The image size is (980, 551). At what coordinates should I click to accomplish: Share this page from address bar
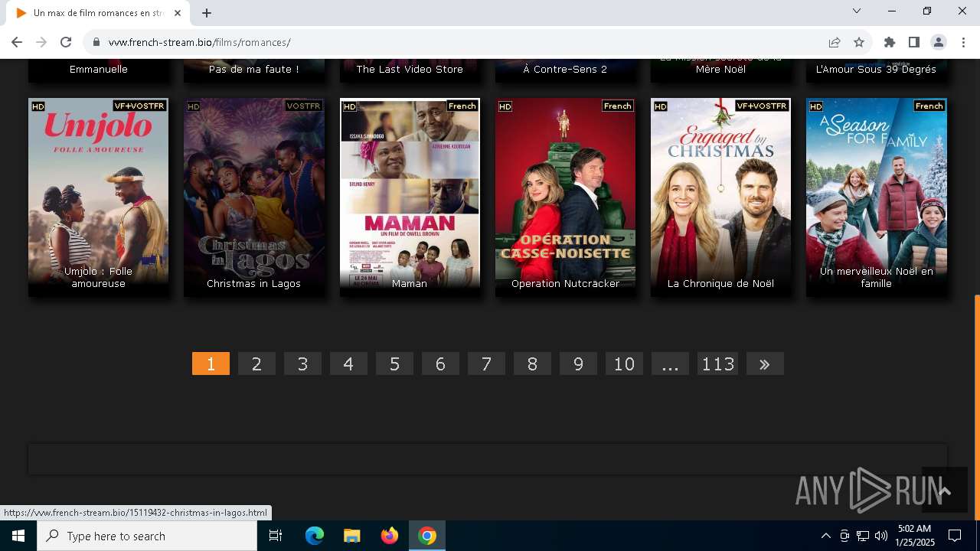(835, 42)
